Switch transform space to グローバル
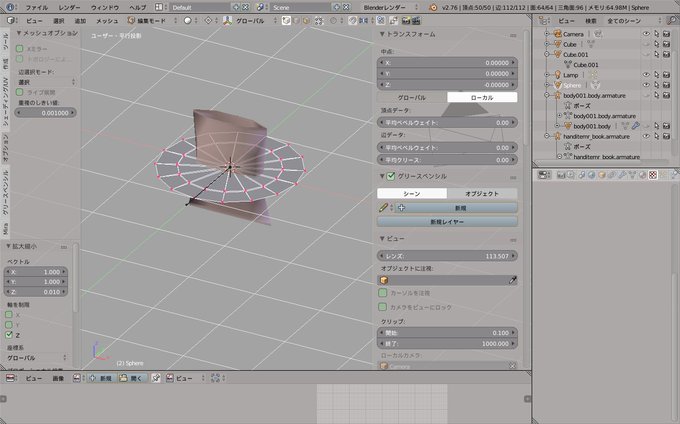Viewport: 680px width, 424px height. coord(412,98)
